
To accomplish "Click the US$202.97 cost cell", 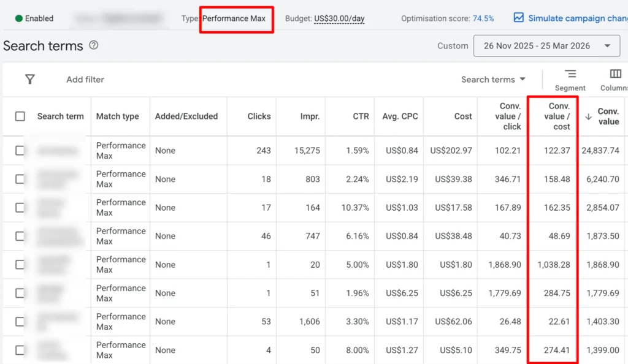I will click(451, 151).
